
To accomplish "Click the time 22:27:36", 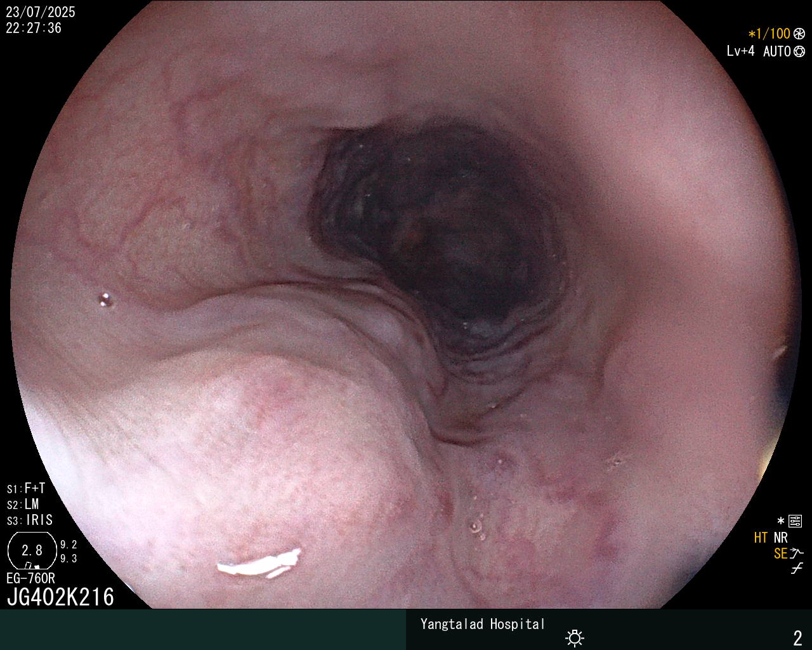I will 34,29.
